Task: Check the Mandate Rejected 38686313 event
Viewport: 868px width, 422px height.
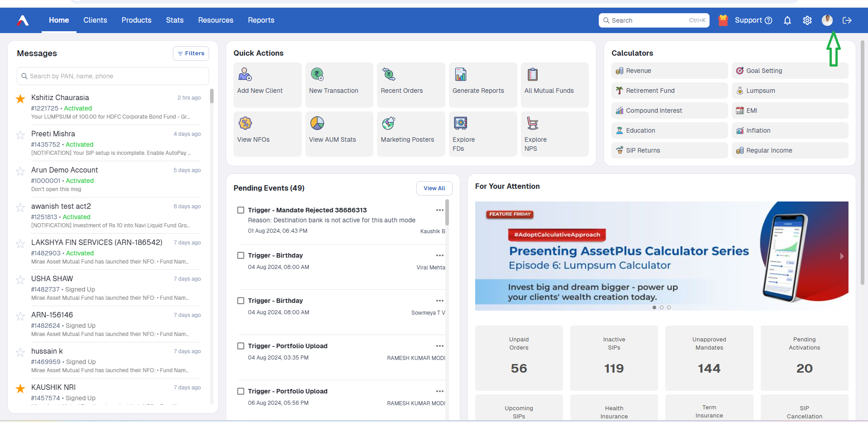Action: click(241, 210)
